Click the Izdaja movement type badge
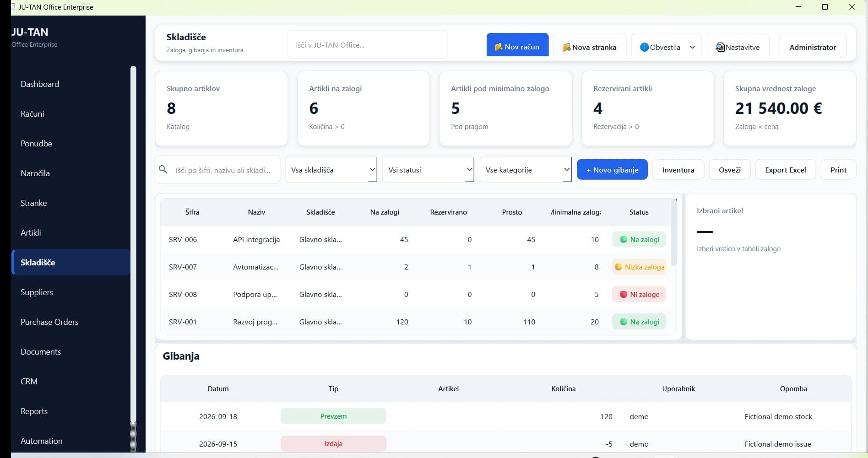868x458 pixels. tap(333, 443)
